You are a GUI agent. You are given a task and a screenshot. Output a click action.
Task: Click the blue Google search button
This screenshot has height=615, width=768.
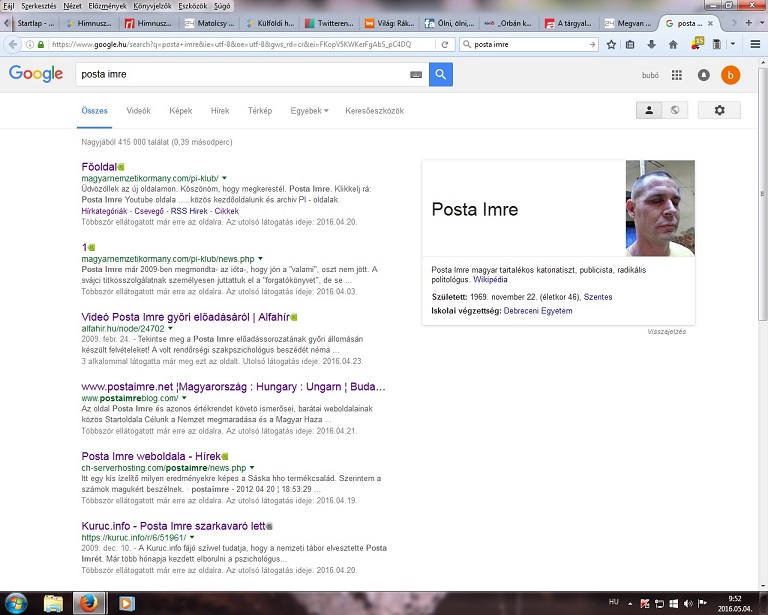point(441,75)
